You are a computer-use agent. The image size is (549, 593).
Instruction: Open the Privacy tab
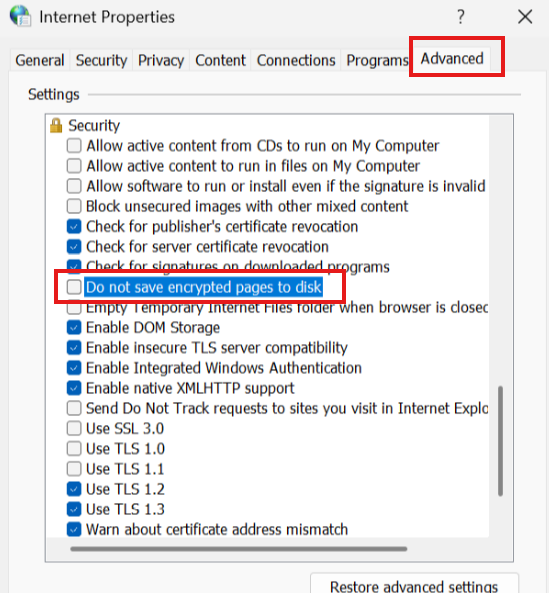tap(161, 60)
